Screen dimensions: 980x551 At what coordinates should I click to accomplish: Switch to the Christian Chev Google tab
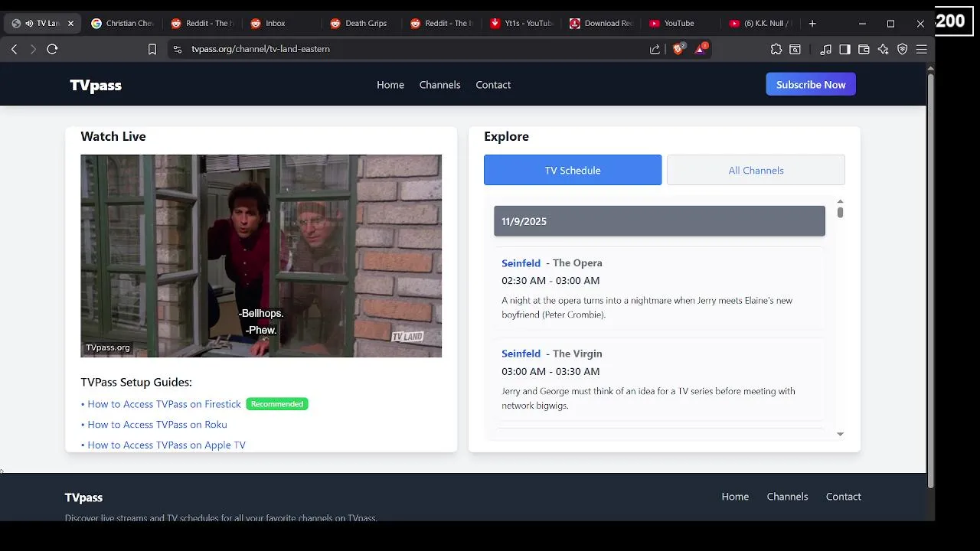(x=122, y=23)
